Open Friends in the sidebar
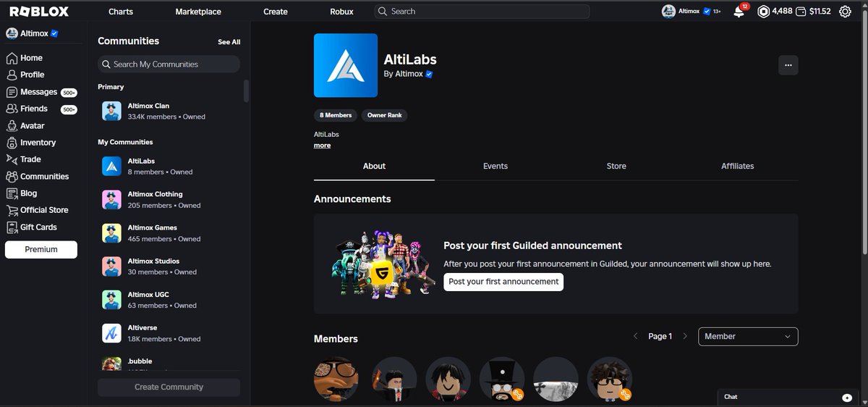Image resolution: width=868 pixels, height=407 pixels. click(x=41, y=109)
